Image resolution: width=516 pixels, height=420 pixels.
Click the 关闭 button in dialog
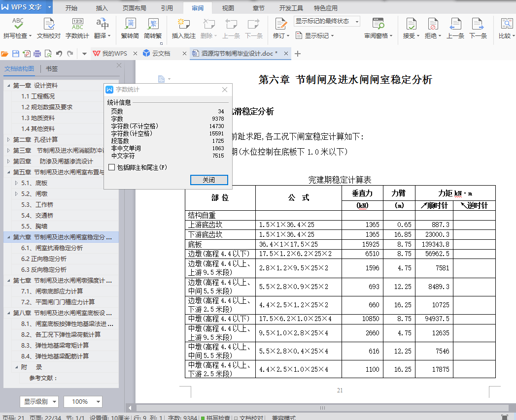(x=209, y=180)
